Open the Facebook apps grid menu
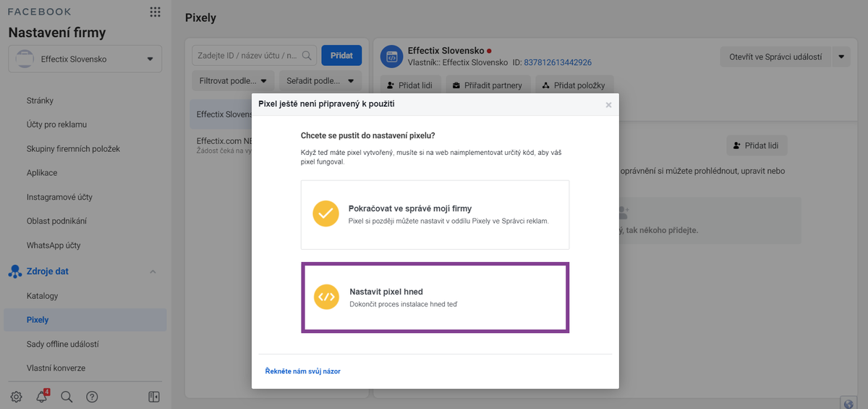Image resolution: width=868 pixels, height=409 pixels. pyautogui.click(x=155, y=12)
